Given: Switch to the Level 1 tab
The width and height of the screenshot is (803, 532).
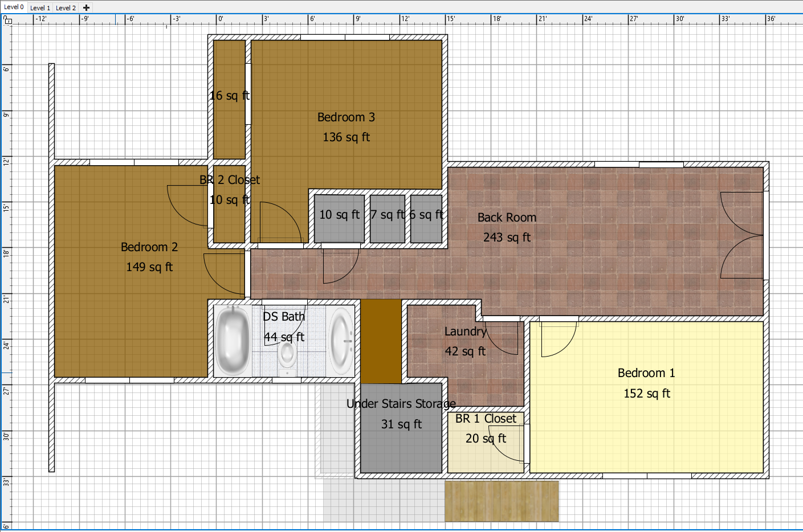Looking at the screenshot, I should pos(40,8).
